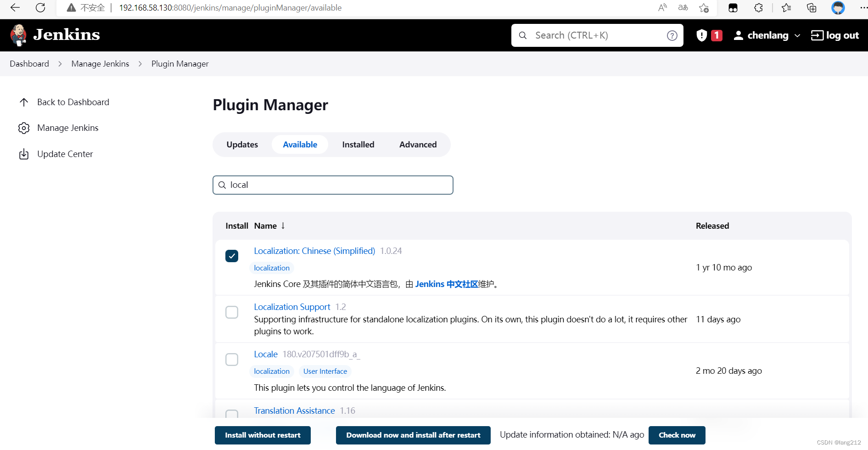The image size is (868, 450).
Task: Click Install without restart button
Action: [263, 435]
